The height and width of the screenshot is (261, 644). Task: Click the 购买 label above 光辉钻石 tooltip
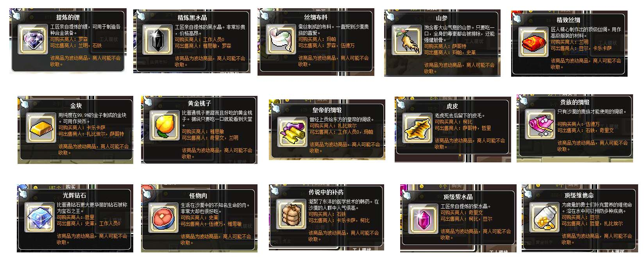pos(71,187)
